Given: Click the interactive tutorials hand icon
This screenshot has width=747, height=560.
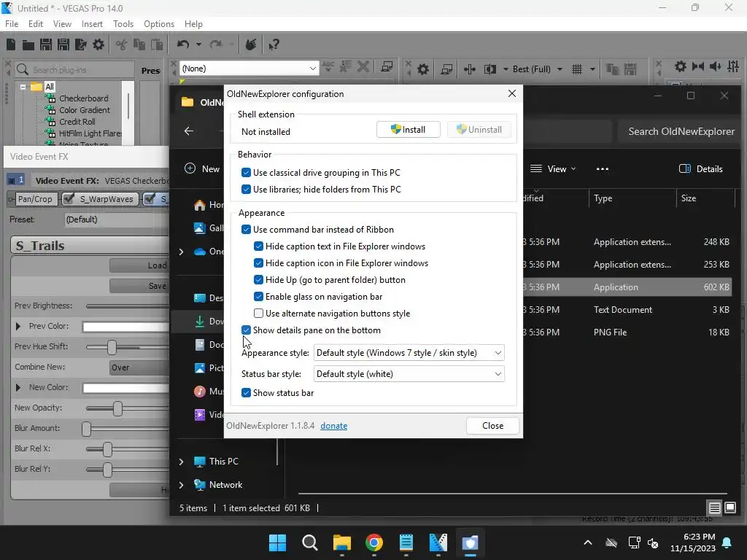Looking at the screenshot, I should click(251, 44).
